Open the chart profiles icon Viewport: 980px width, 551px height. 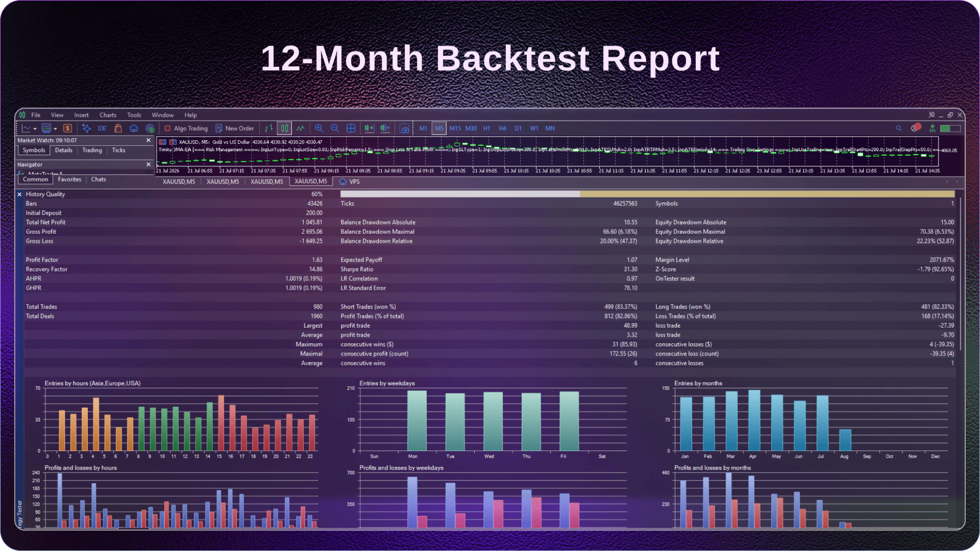tap(46, 129)
